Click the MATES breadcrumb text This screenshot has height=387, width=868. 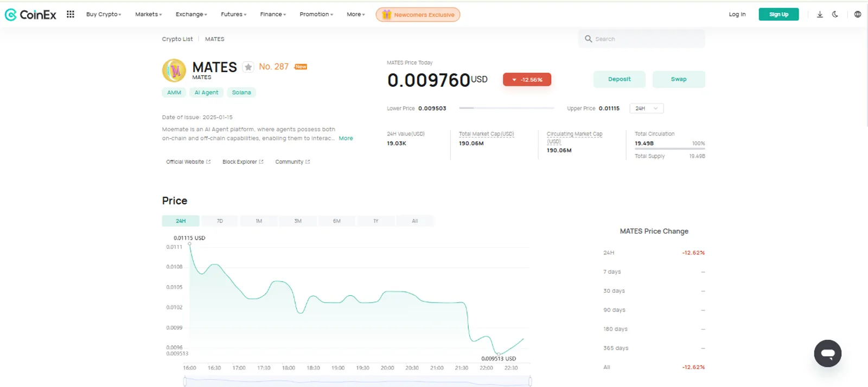tap(214, 39)
